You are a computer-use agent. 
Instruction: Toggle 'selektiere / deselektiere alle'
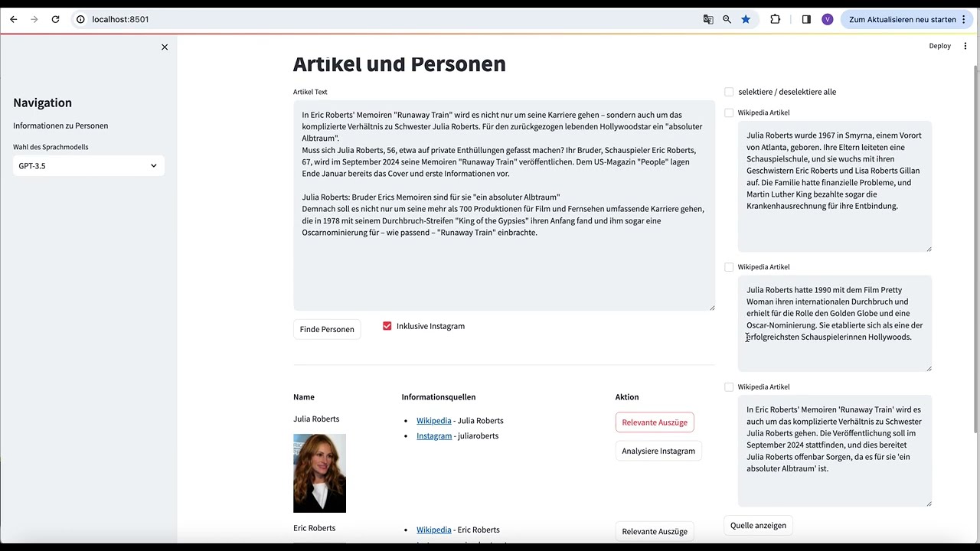click(729, 92)
